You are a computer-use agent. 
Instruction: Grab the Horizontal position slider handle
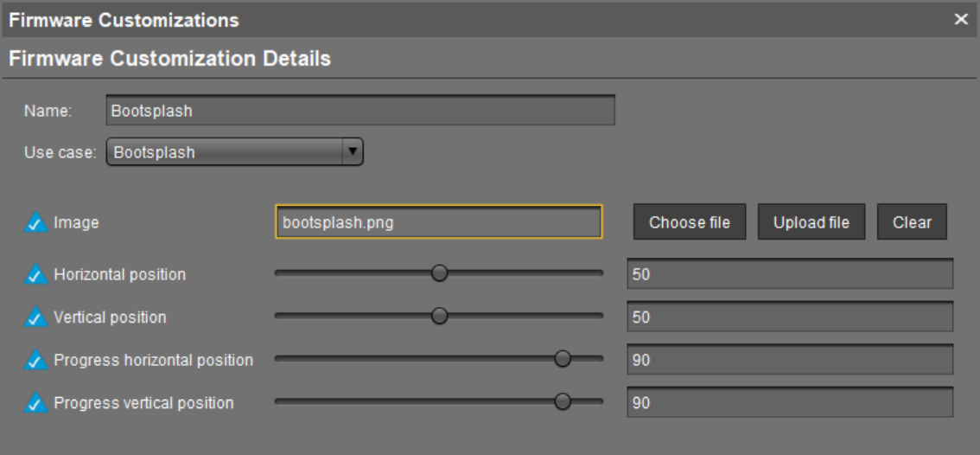(440, 273)
